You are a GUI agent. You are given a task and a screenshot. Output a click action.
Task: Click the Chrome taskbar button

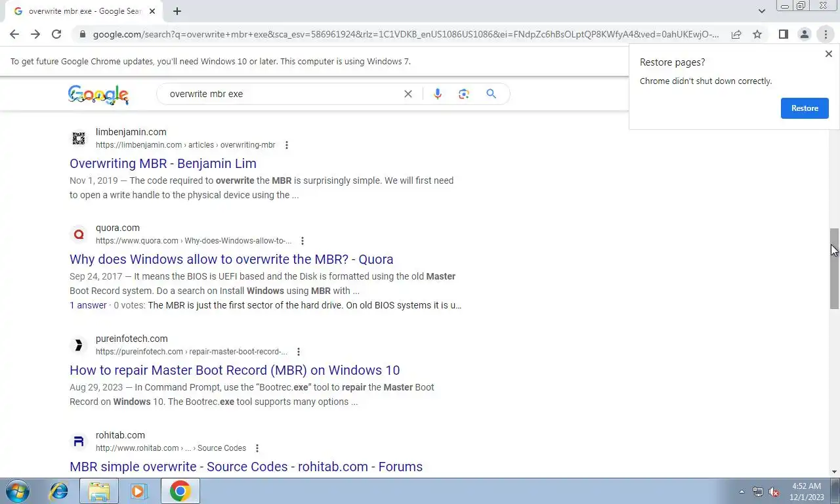click(180, 491)
